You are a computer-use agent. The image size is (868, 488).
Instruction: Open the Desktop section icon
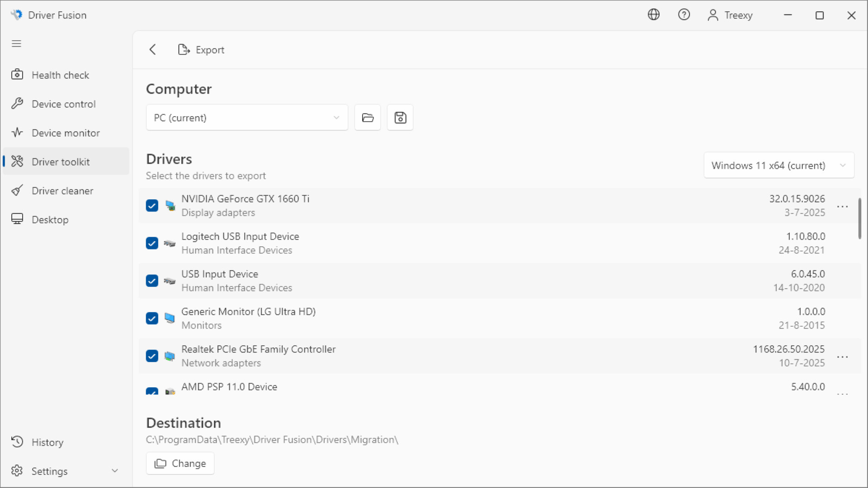click(17, 219)
